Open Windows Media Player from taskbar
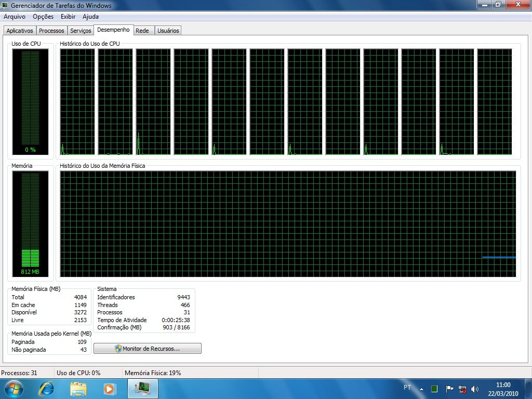 [110, 389]
